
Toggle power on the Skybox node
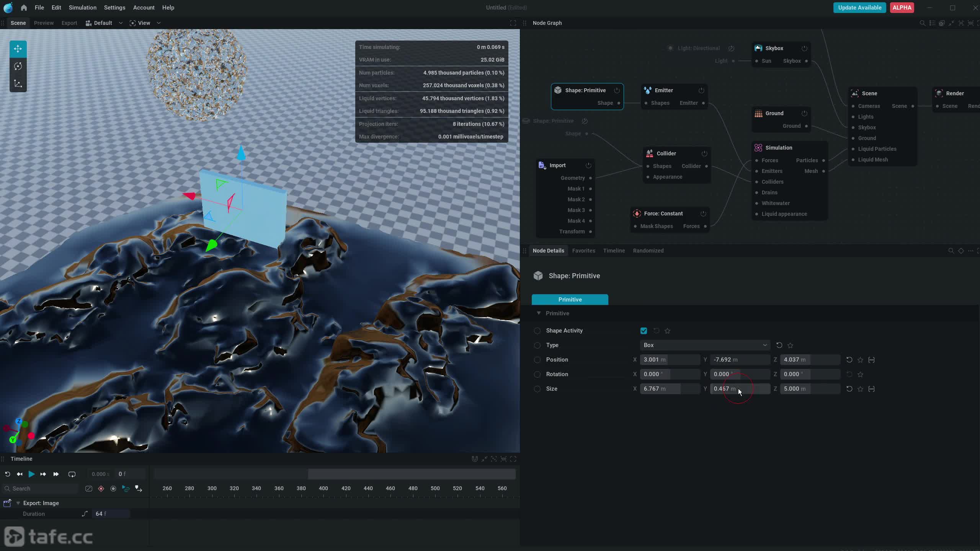point(804,48)
